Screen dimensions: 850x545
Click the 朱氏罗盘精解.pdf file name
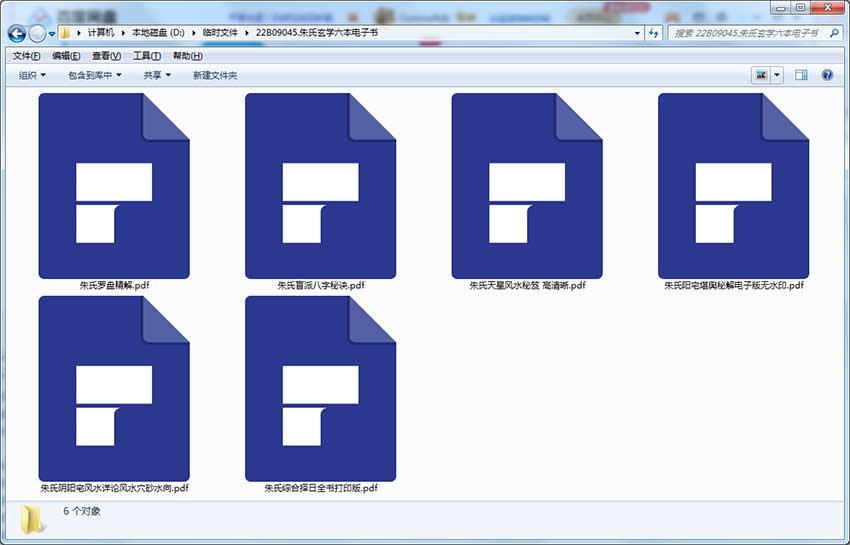click(x=114, y=285)
